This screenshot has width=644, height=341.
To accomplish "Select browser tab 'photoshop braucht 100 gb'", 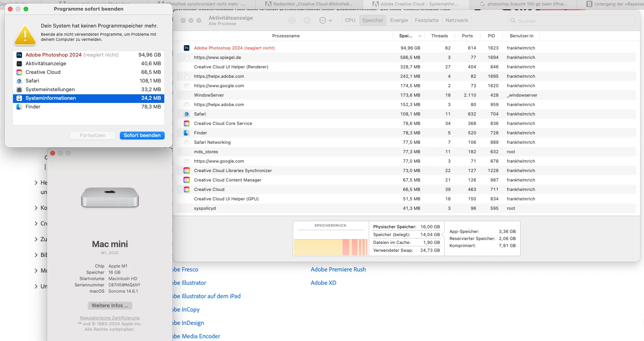I will point(523,4).
